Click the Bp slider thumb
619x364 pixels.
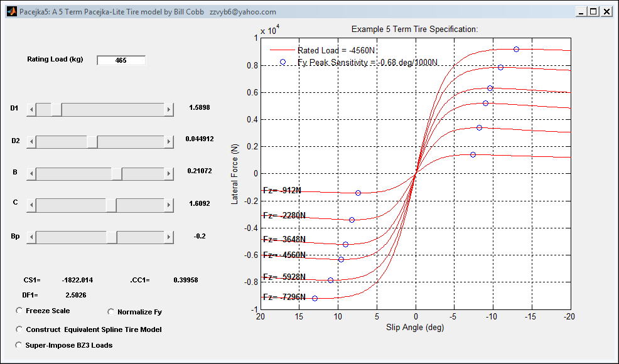tap(112, 237)
